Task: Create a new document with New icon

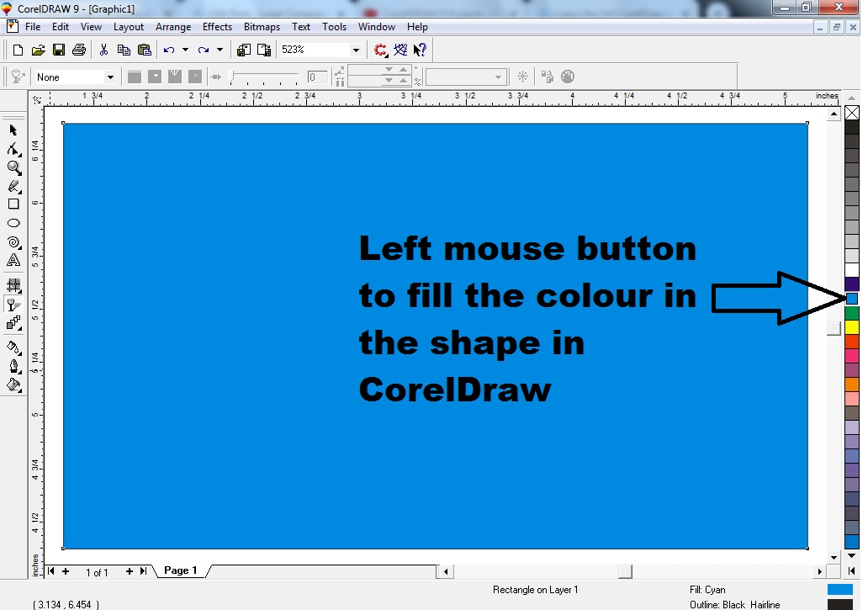Action: pyautogui.click(x=18, y=50)
